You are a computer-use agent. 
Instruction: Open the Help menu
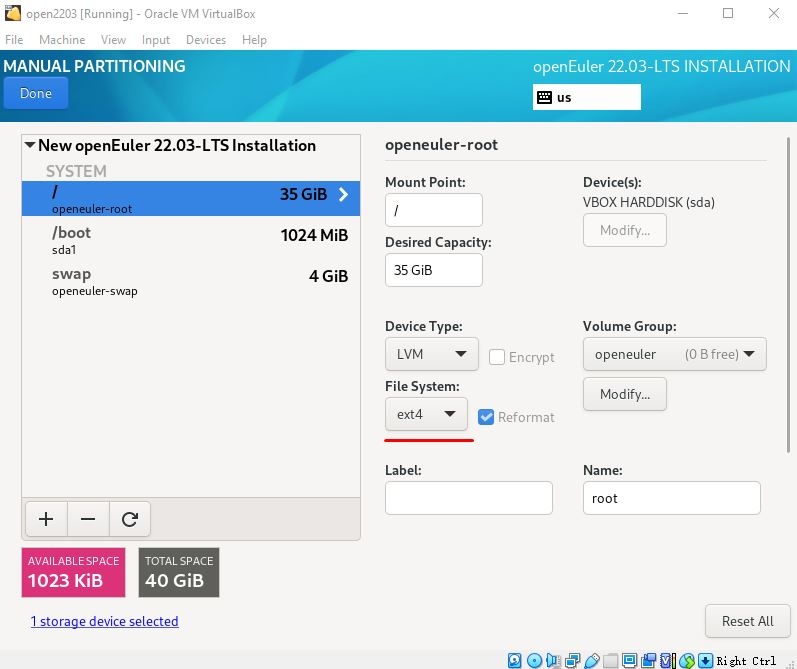pyautogui.click(x=254, y=40)
